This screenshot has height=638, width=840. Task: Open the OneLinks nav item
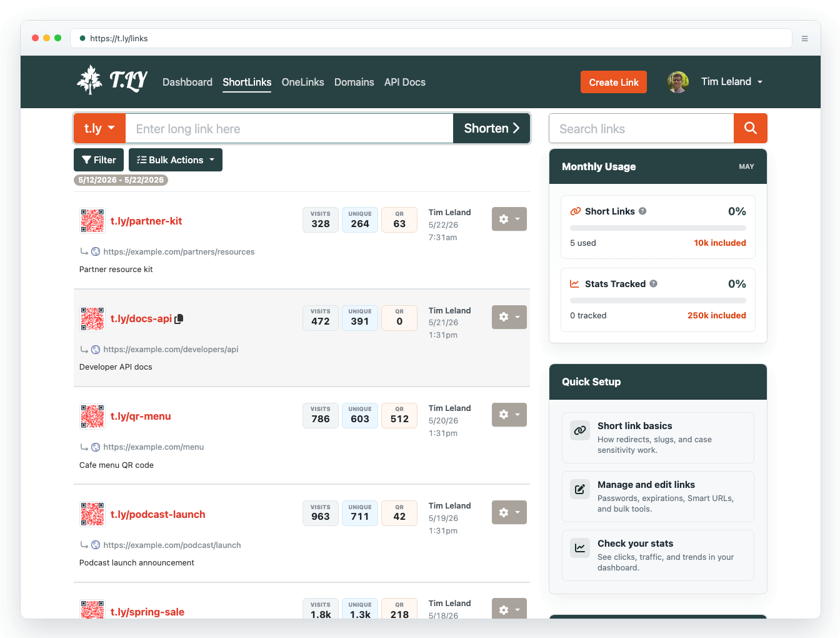[303, 82]
